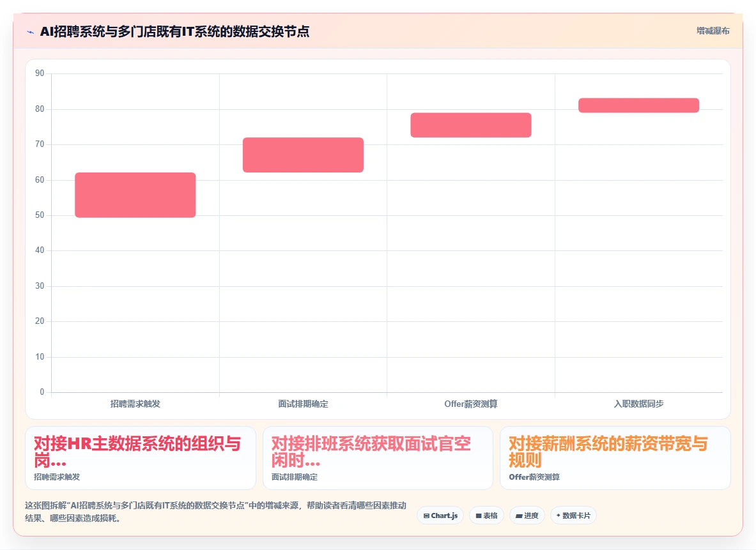Image resolution: width=756 pixels, height=550 pixels.
Task: Click the 数据卡片 tag
Action: [573, 516]
